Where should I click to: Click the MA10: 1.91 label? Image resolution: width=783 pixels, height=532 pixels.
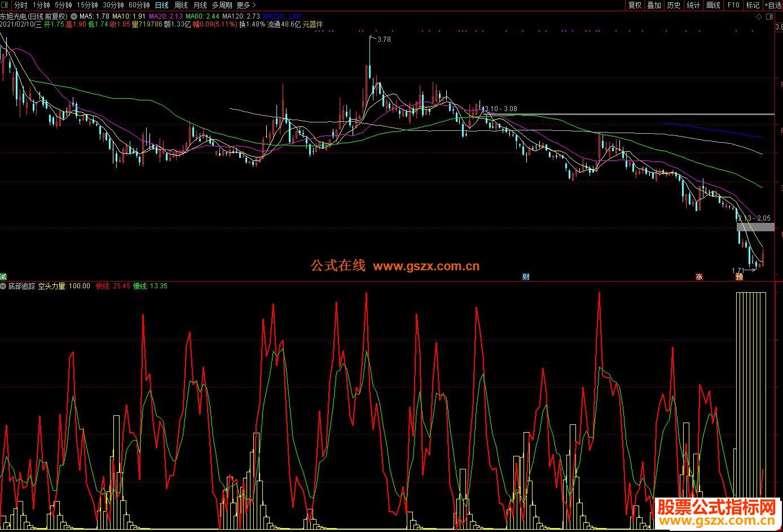[x=129, y=16]
